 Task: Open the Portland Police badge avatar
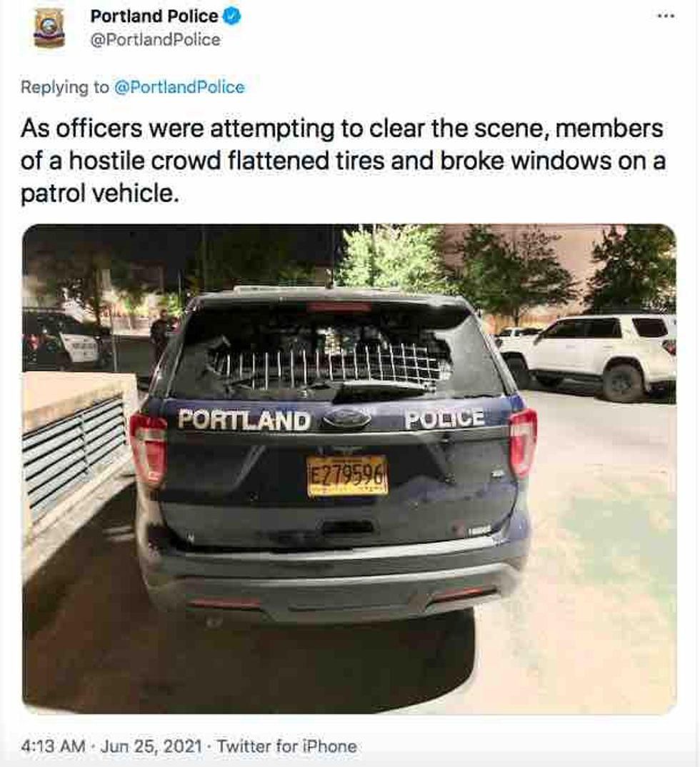pyautogui.click(x=49, y=29)
